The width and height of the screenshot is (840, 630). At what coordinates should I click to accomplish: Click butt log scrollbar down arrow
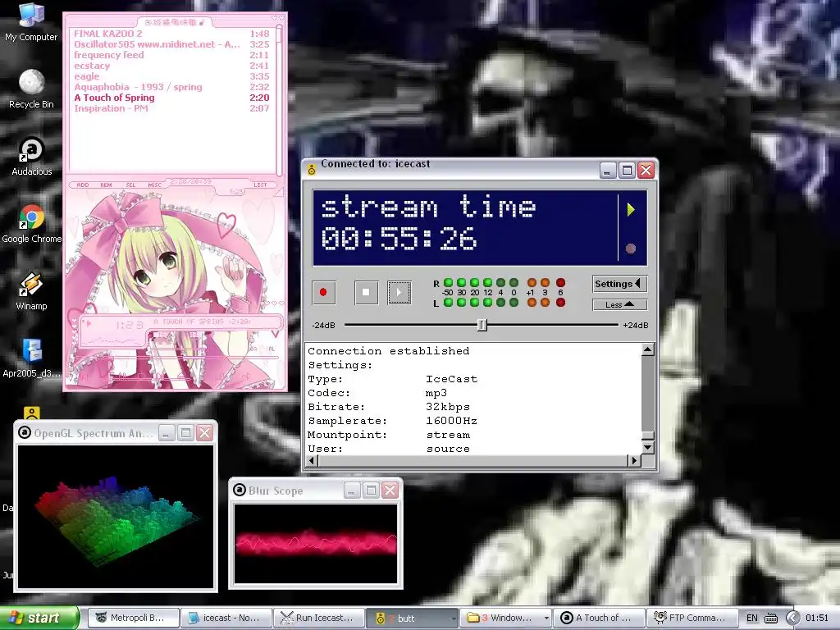[x=648, y=447]
